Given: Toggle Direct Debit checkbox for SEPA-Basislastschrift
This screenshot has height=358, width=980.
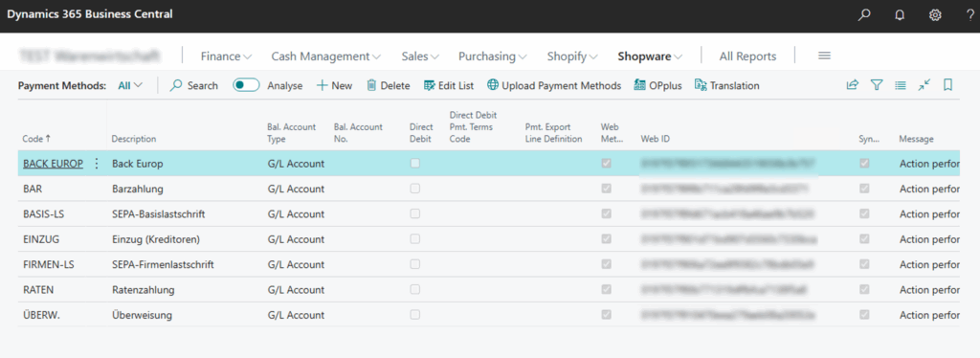Looking at the screenshot, I should [415, 213].
